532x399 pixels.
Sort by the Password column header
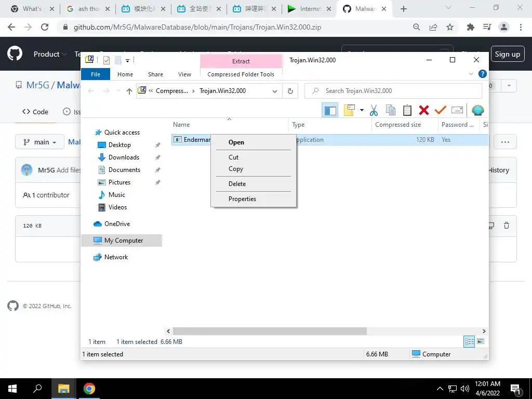coord(459,125)
